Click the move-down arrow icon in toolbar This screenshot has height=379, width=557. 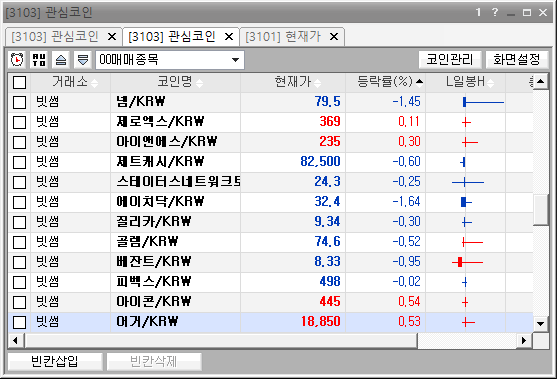point(83,59)
